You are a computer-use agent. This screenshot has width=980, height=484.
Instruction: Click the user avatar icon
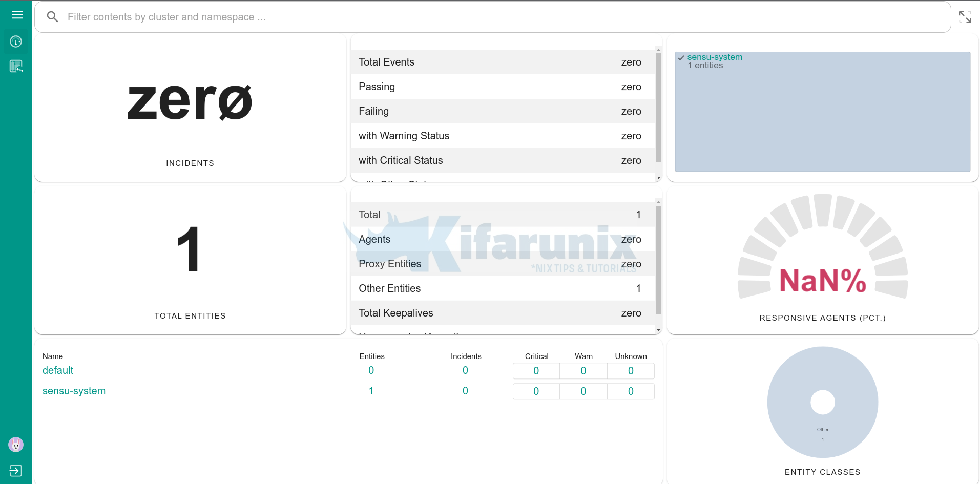[16, 445]
